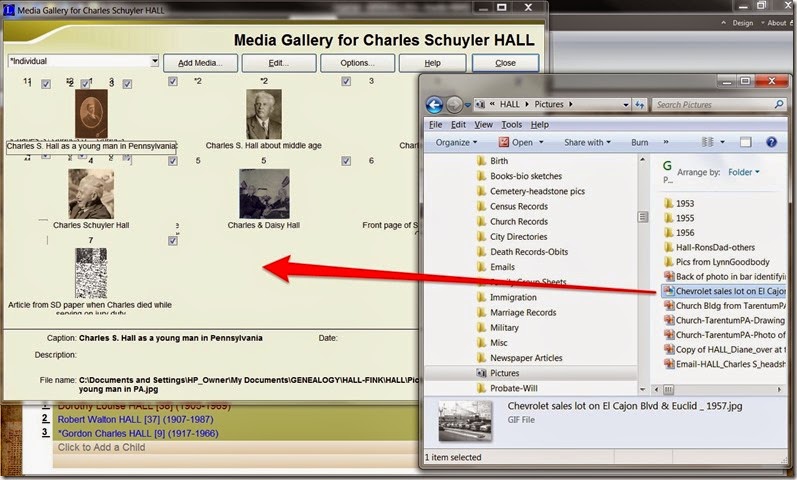Screen dimensions: 797x480
Task: Click the change view icon in Explorer toolbar
Action: tap(707, 142)
